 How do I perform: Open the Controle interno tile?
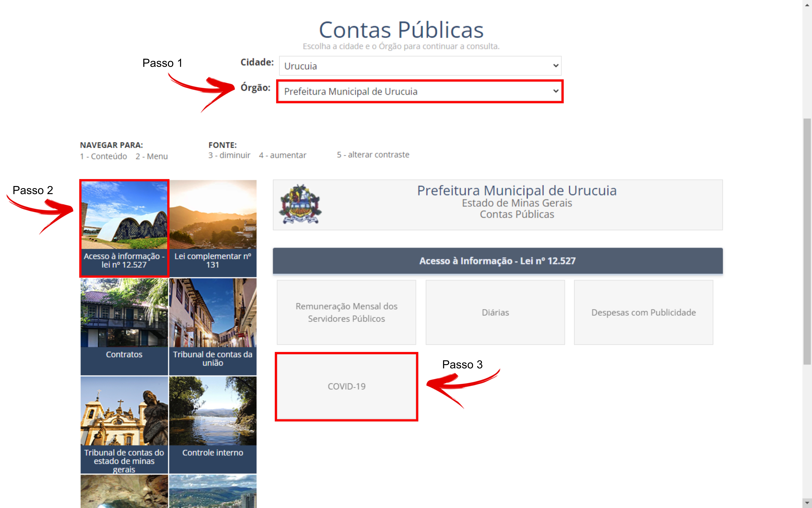pyautogui.click(x=213, y=425)
